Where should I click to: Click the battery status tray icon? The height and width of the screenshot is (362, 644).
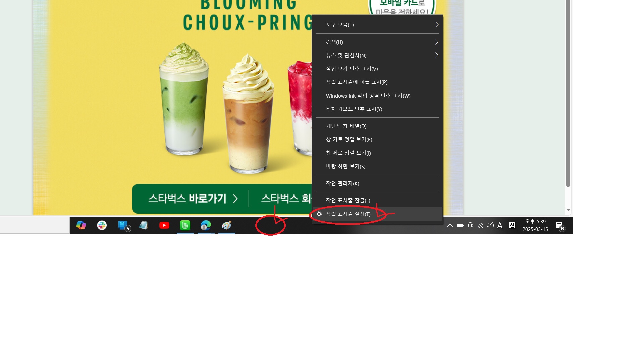(x=460, y=225)
